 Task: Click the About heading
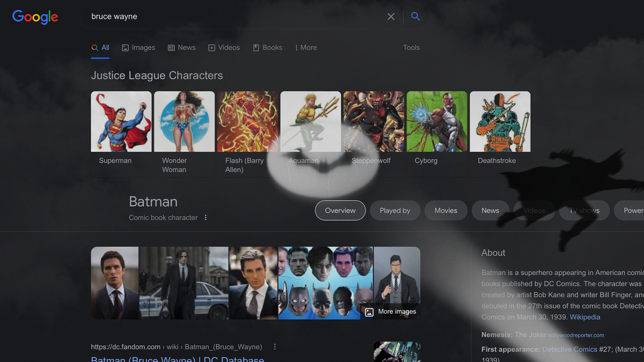(x=493, y=253)
